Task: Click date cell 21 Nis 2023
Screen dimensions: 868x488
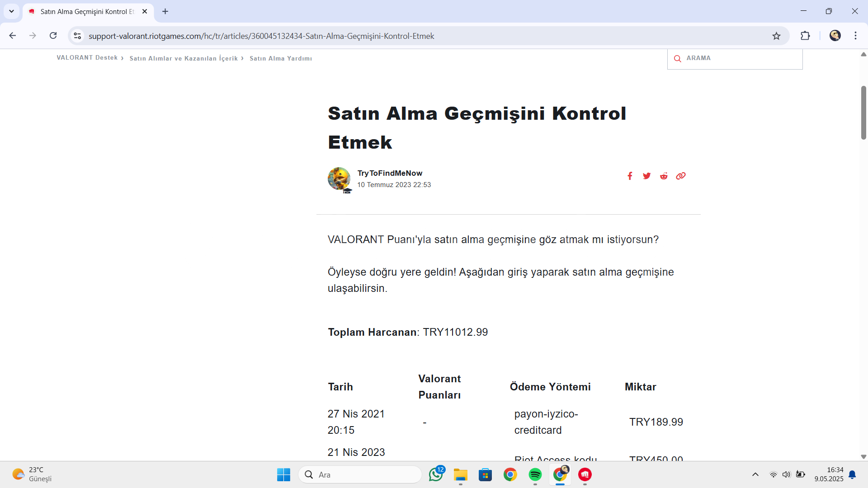Action: click(x=356, y=452)
